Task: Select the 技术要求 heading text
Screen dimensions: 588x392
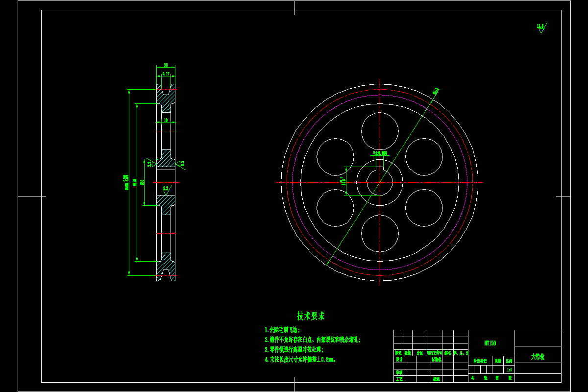Action: click(311, 316)
